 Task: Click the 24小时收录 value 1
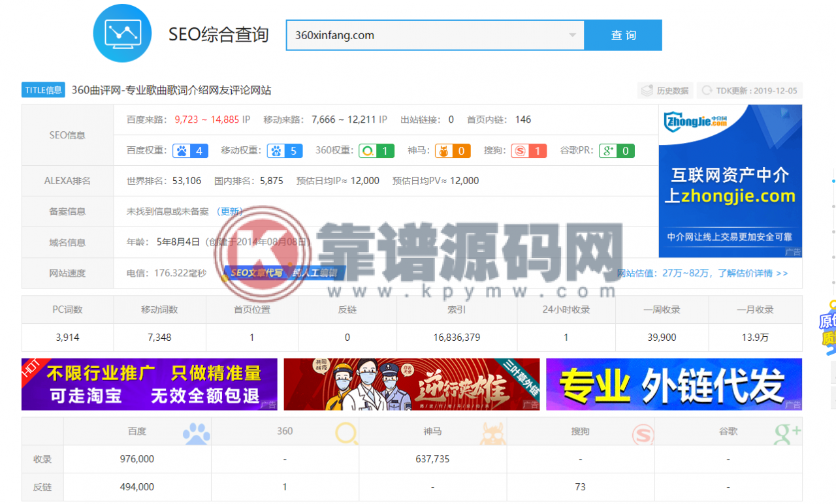click(x=566, y=338)
